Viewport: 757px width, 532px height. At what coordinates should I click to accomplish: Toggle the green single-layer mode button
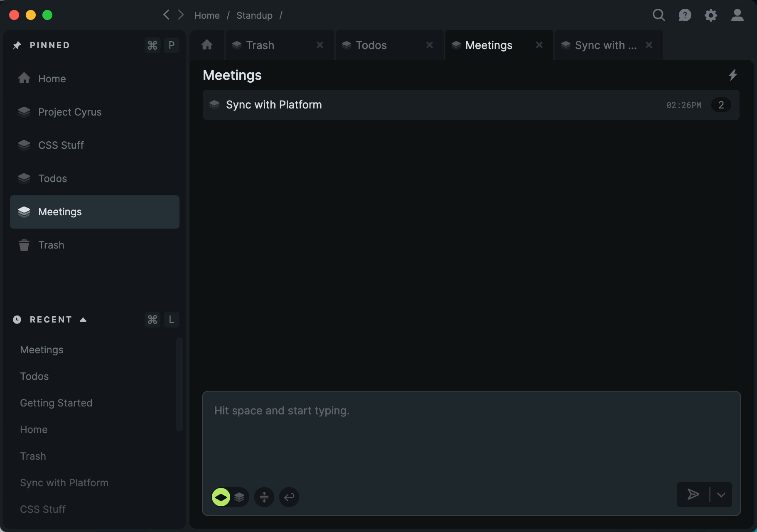tap(221, 497)
